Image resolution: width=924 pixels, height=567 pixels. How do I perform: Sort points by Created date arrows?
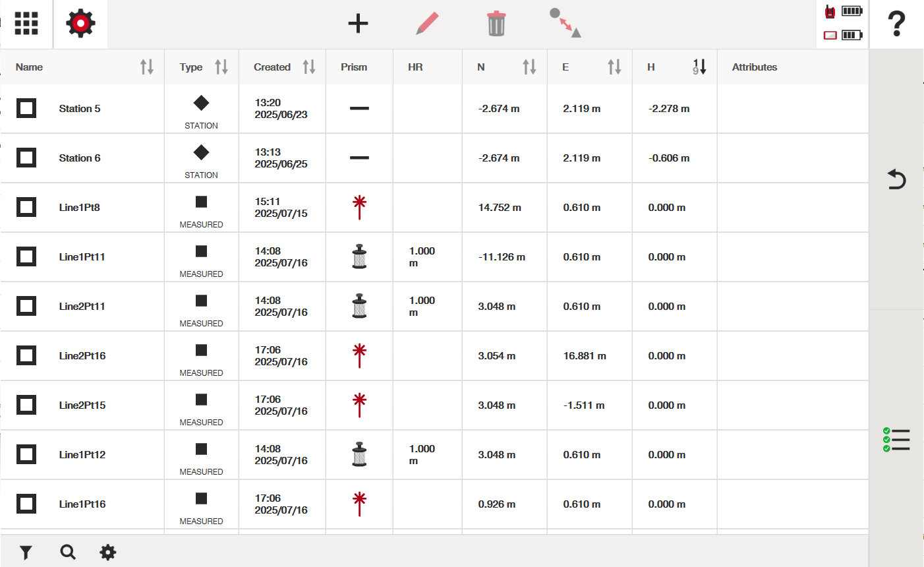point(308,67)
